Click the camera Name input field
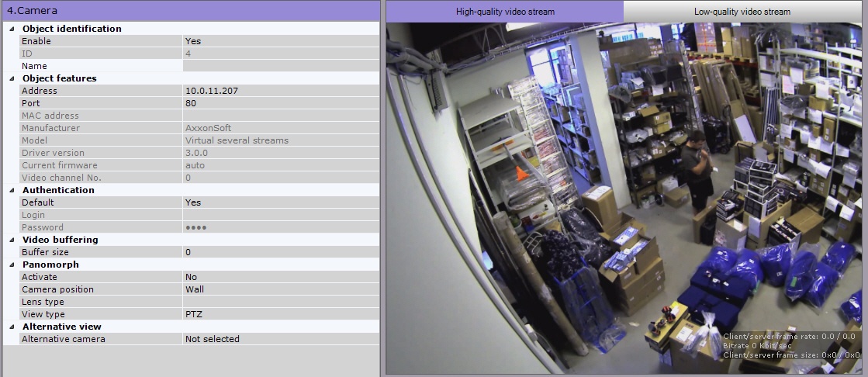This screenshot has height=377, width=868. pyautogui.click(x=281, y=66)
